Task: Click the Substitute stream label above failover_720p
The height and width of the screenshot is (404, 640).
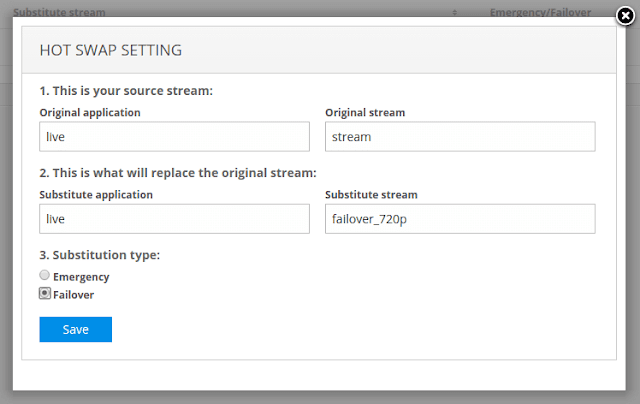Action: (x=372, y=194)
